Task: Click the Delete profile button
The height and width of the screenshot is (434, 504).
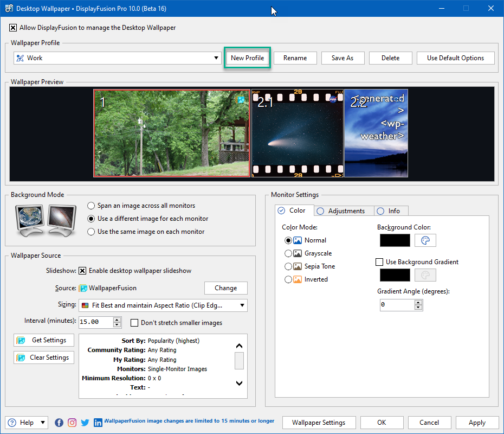Action: 391,58
